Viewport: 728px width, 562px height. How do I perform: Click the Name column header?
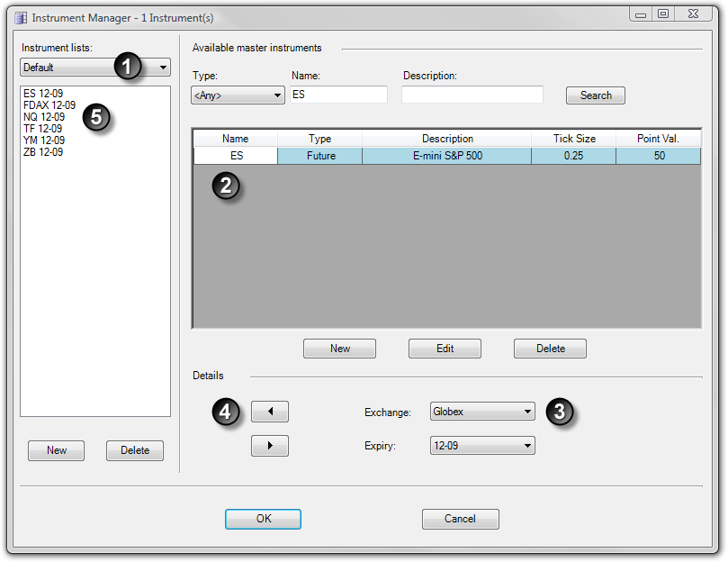pyautogui.click(x=235, y=138)
